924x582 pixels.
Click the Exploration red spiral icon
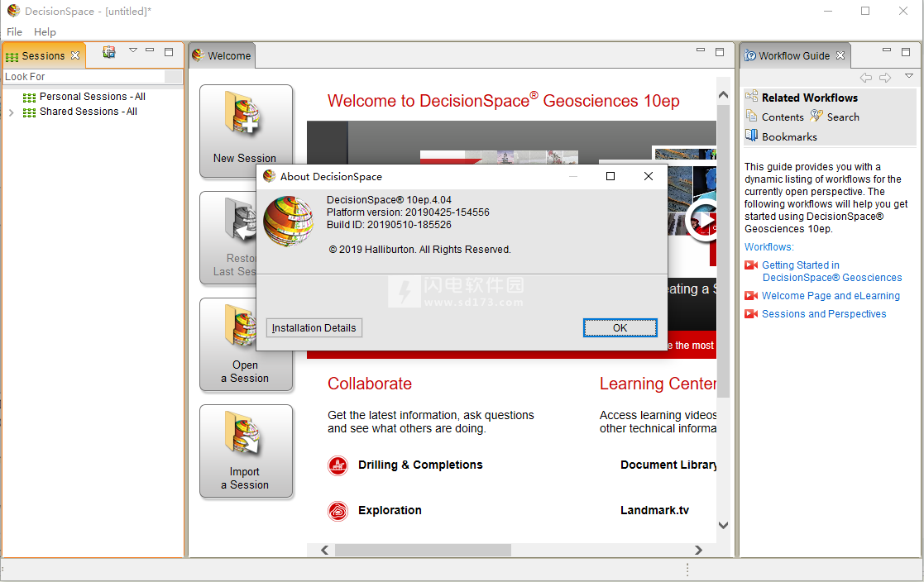tap(338, 511)
